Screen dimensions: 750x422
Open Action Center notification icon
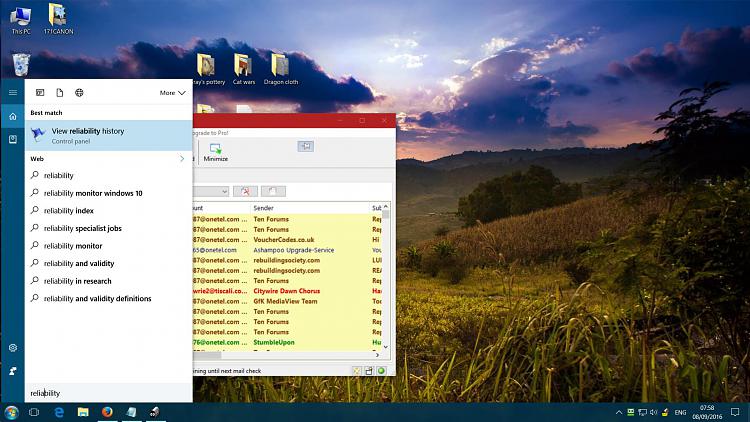pos(735,412)
